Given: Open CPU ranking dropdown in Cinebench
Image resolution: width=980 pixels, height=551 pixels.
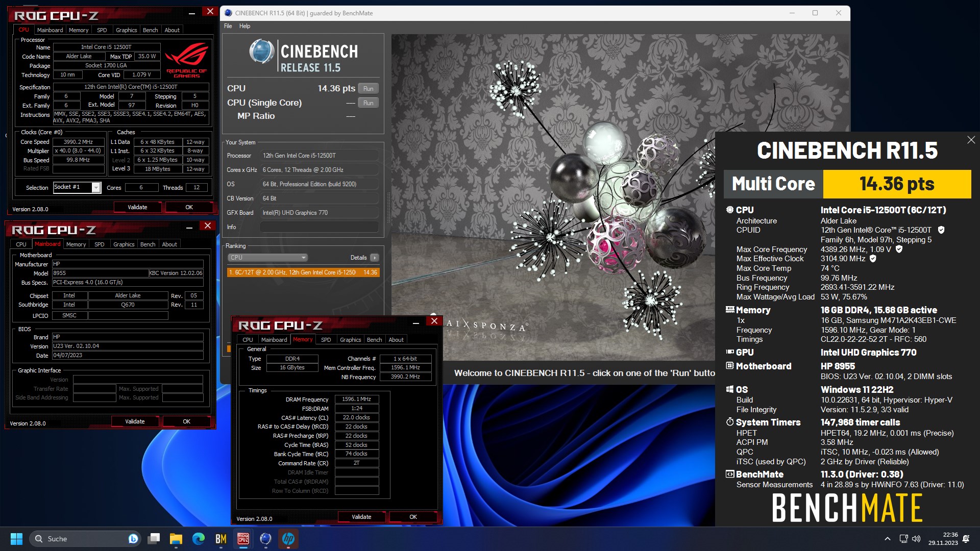Looking at the screenshot, I should coord(267,258).
